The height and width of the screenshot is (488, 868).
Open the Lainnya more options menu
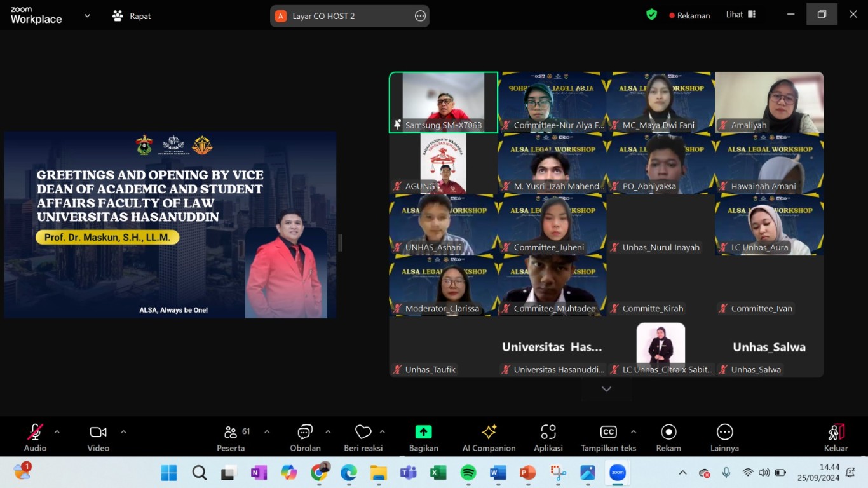coord(724,438)
